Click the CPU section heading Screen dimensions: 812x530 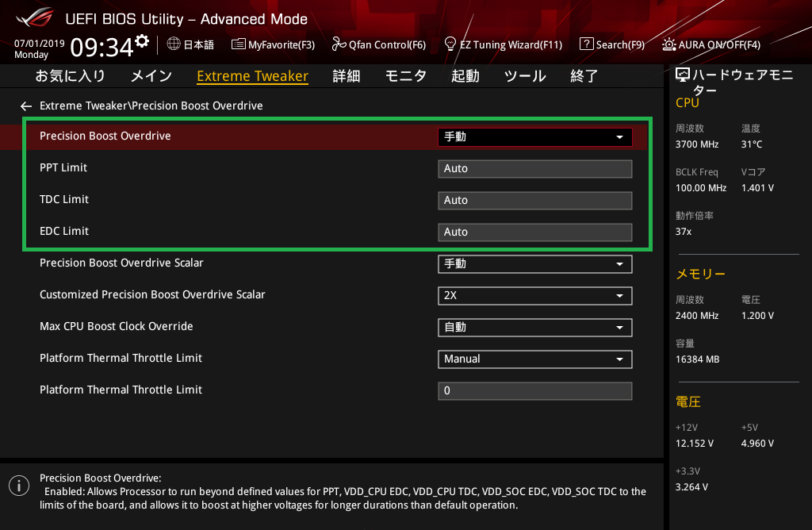(x=688, y=103)
